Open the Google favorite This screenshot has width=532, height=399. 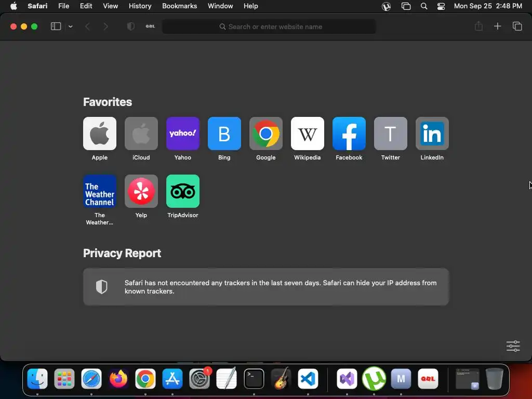click(x=265, y=134)
